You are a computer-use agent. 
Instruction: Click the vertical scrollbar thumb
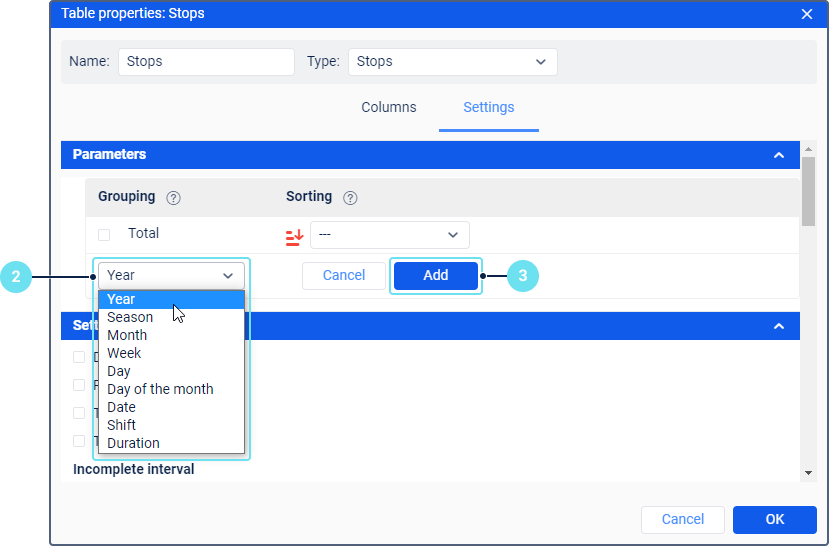(x=808, y=191)
